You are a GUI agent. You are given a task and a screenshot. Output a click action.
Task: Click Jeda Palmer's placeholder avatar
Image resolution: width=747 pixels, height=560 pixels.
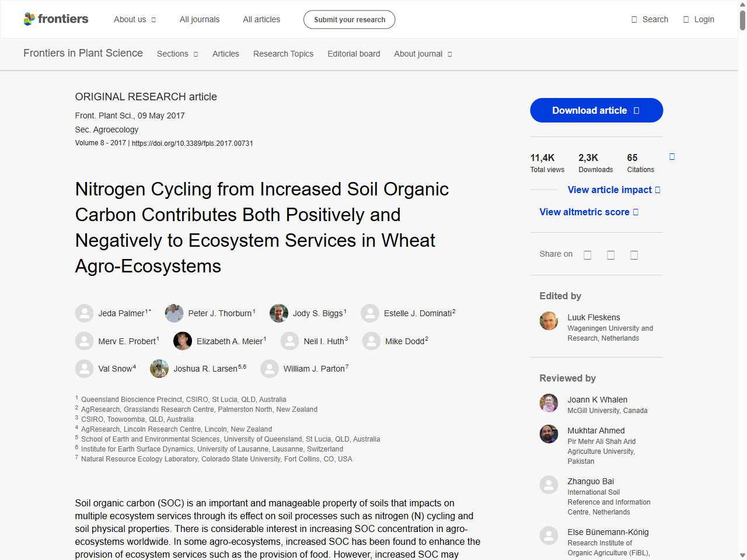click(x=85, y=313)
